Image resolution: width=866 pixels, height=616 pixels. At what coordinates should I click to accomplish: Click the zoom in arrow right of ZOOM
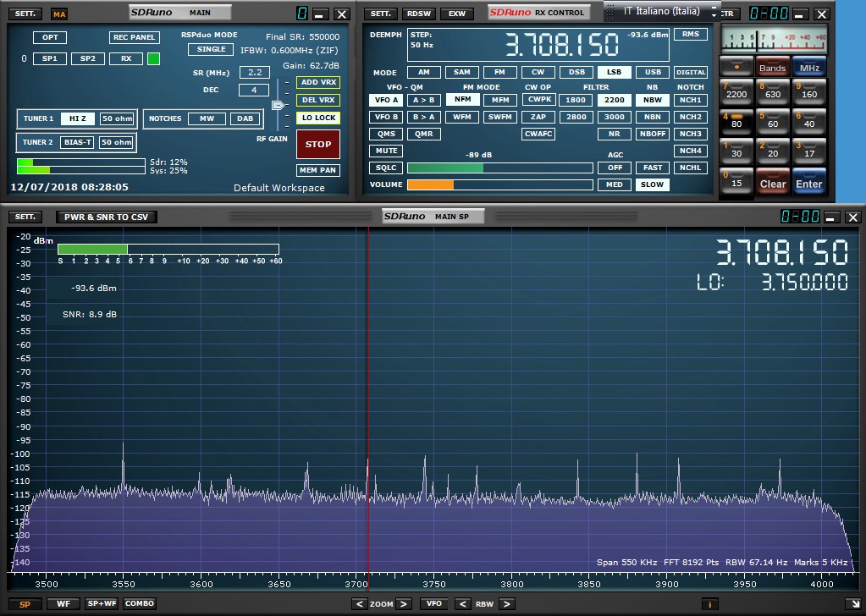(404, 604)
